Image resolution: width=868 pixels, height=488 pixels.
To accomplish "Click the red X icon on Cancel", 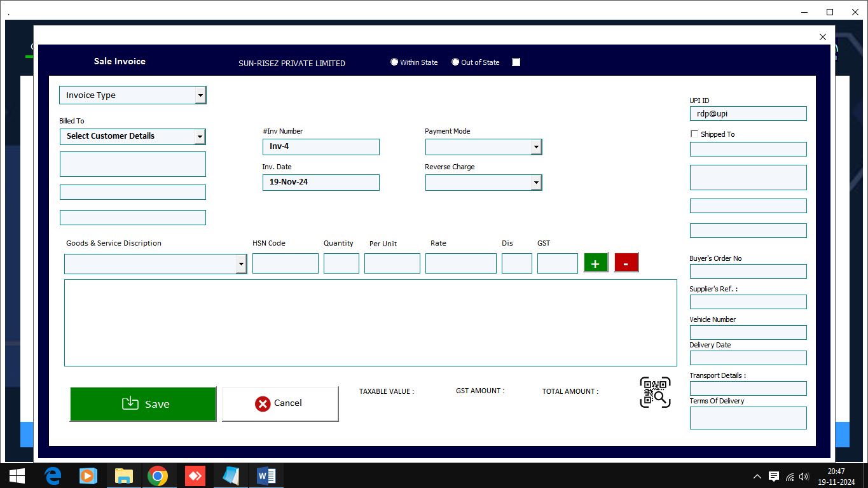I will click(262, 403).
